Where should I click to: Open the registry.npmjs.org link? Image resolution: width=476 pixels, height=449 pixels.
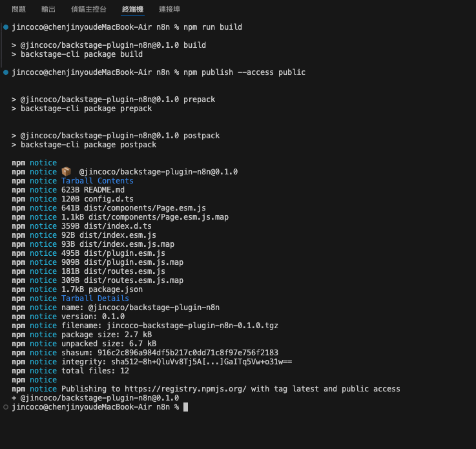(x=185, y=389)
